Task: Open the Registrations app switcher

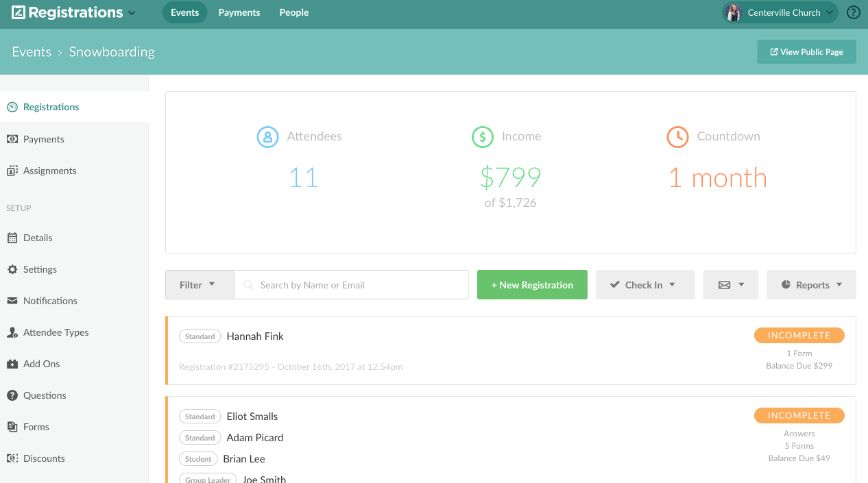Action: point(74,12)
